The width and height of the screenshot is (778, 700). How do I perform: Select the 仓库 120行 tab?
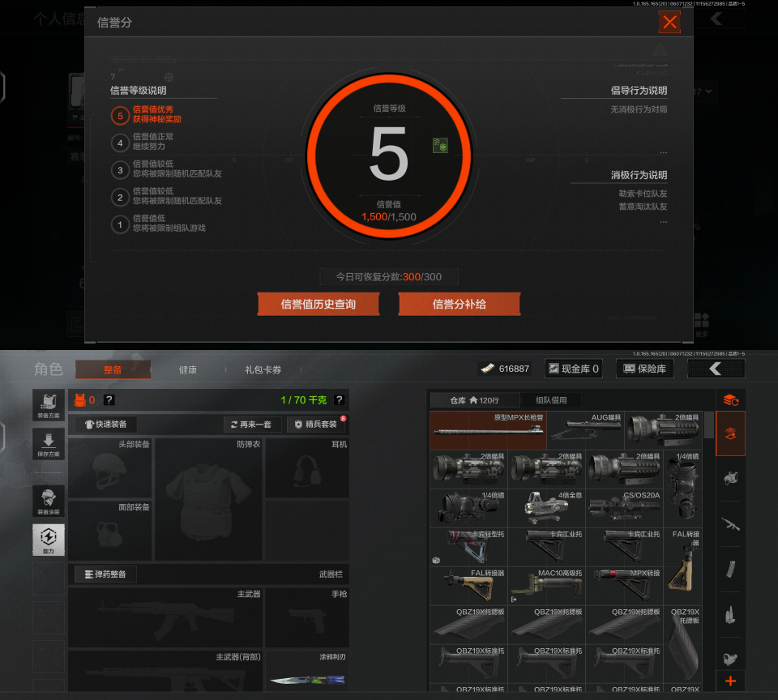(475, 400)
